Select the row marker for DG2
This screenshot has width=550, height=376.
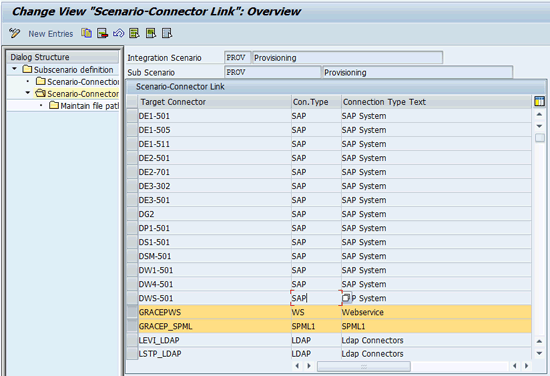coord(132,214)
